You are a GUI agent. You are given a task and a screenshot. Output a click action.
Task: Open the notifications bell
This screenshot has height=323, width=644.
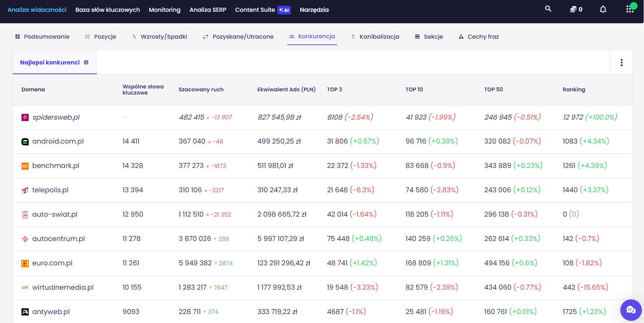pyautogui.click(x=603, y=9)
